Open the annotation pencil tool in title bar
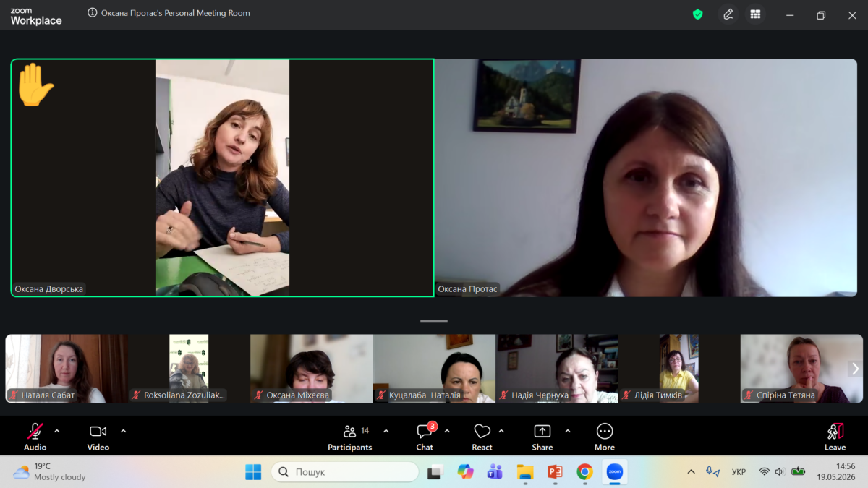Viewport: 868px width, 488px height. click(728, 14)
